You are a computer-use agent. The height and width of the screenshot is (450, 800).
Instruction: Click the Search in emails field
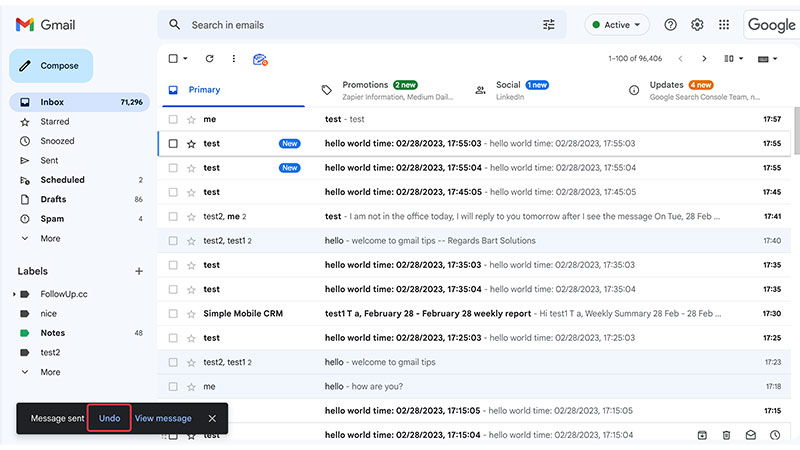coord(362,24)
